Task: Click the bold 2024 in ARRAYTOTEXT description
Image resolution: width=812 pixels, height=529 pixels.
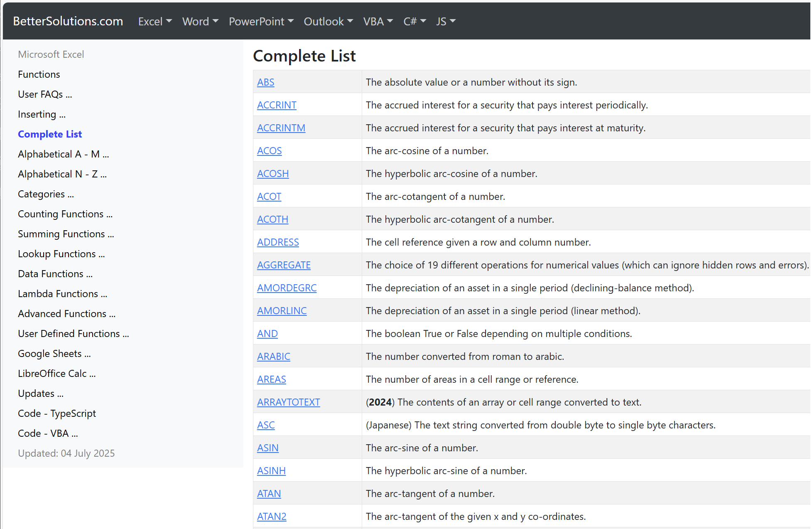Action: [380, 402]
